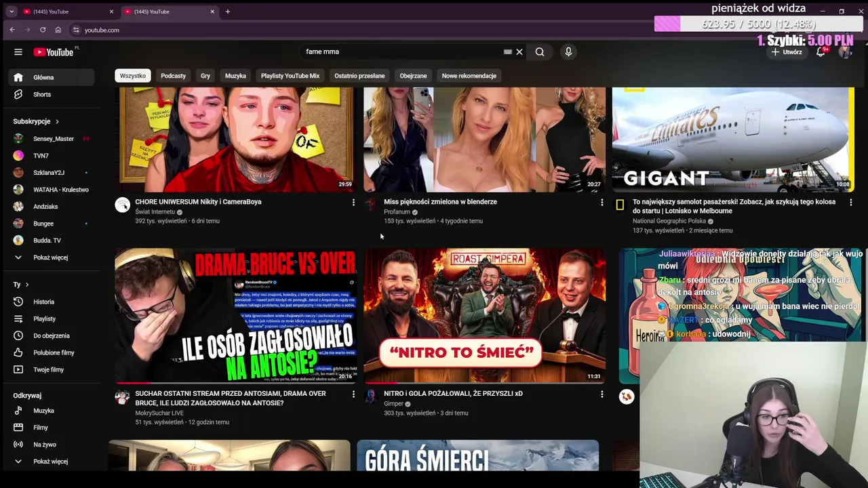Close the first YouTube browser tab
The height and width of the screenshot is (488, 868).
[x=111, y=12]
